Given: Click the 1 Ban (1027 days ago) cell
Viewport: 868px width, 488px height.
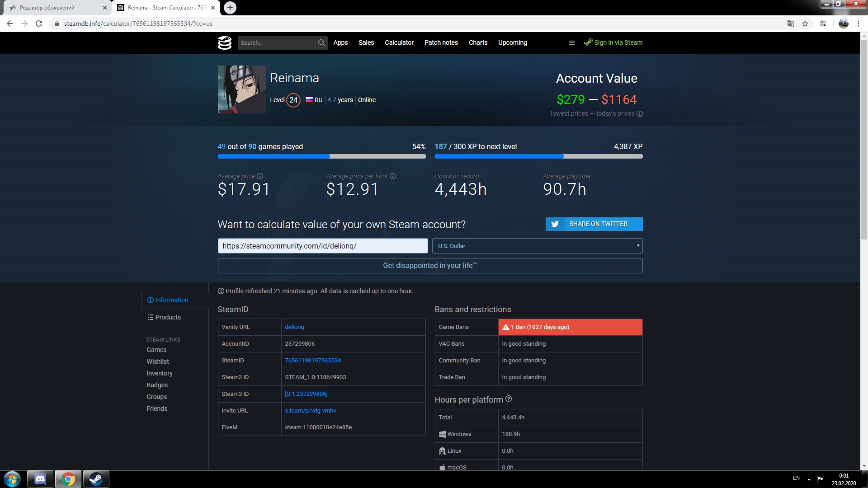Looking at the screenshot, I should click(x=570, y=327).
